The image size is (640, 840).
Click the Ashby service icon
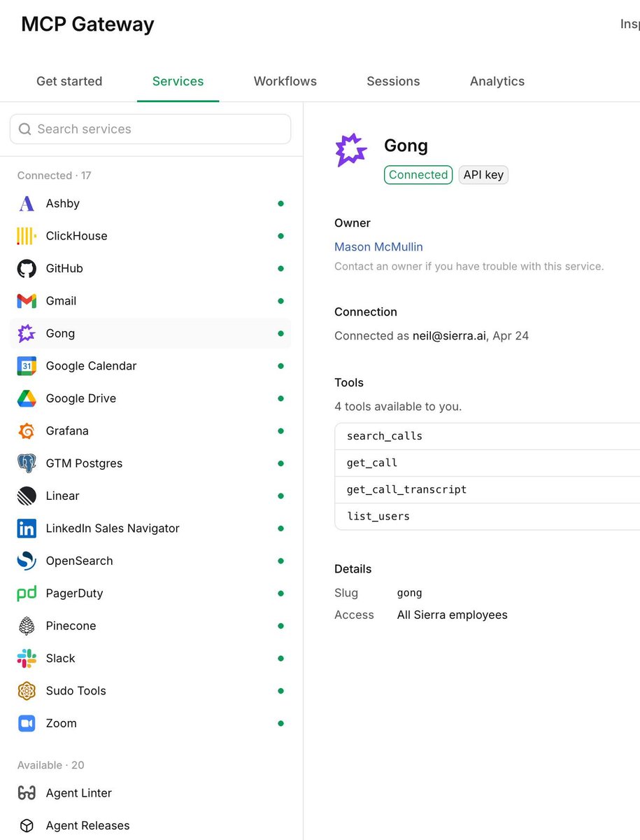tap(27, 204)
